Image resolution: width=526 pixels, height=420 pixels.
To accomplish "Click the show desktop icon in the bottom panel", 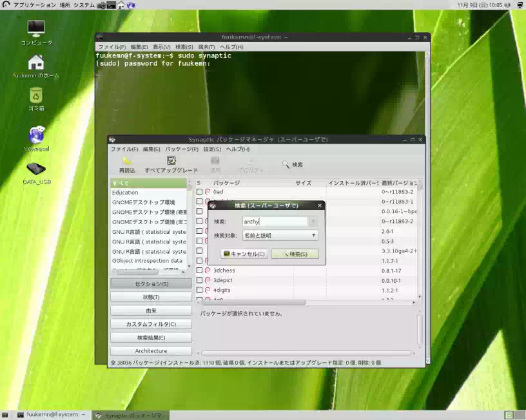I will tap(5, 415).
